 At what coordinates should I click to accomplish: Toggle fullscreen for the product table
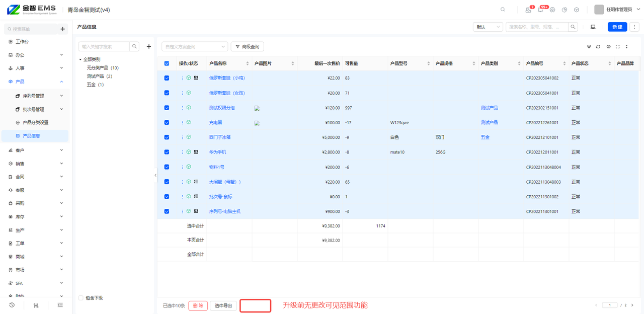tap(617, 47)
